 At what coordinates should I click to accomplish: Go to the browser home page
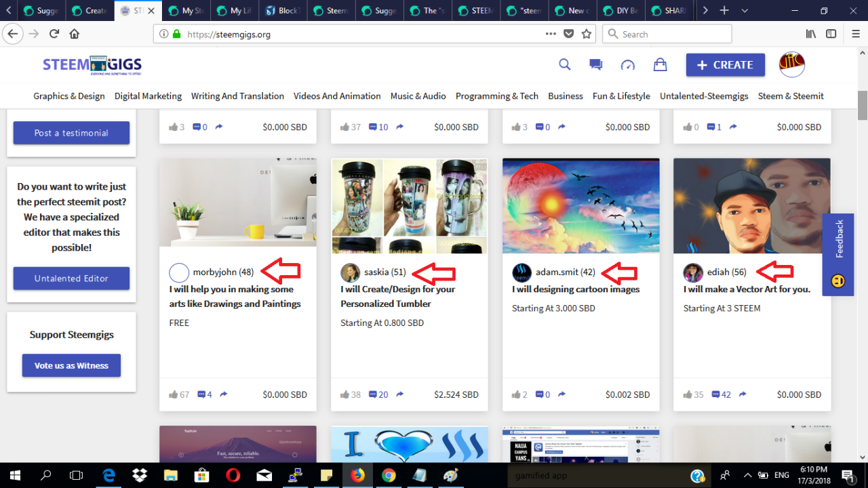(75, 34)
